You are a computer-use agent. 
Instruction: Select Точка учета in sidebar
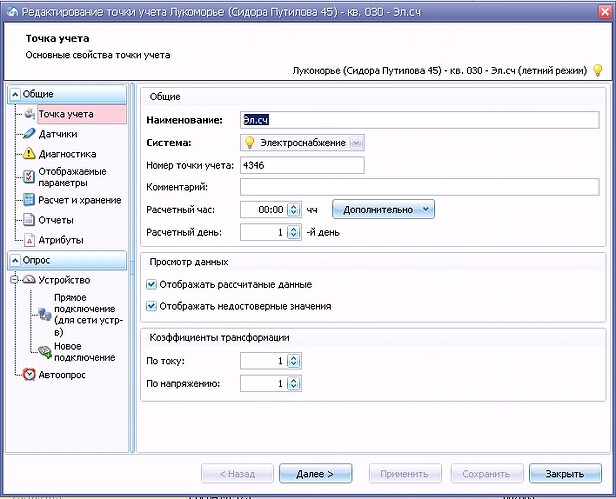pos(82,114)
